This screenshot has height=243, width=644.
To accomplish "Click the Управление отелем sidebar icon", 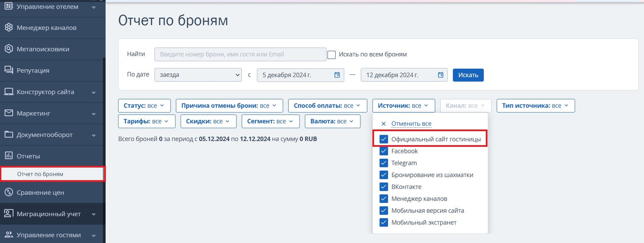I will (x=8, y=6).
